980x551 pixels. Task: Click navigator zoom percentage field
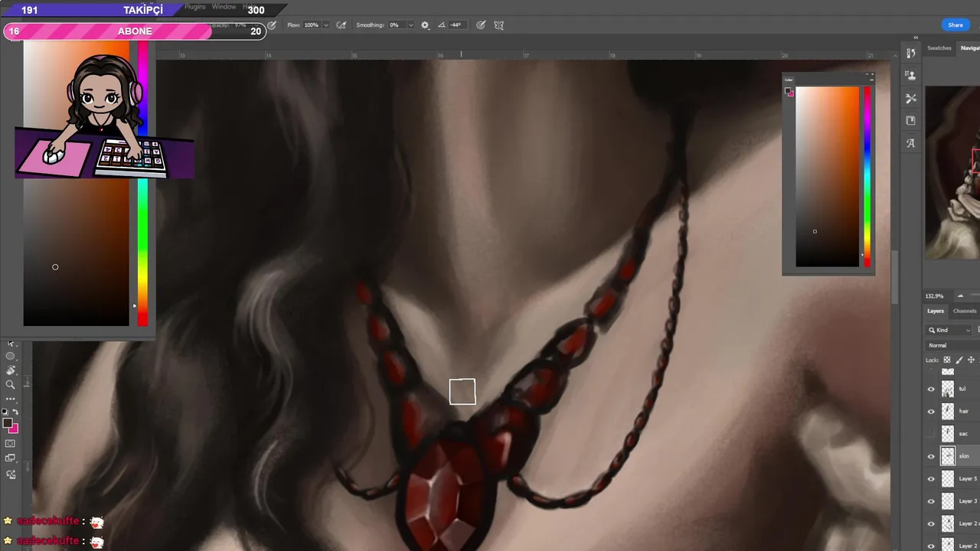(935, 296)
